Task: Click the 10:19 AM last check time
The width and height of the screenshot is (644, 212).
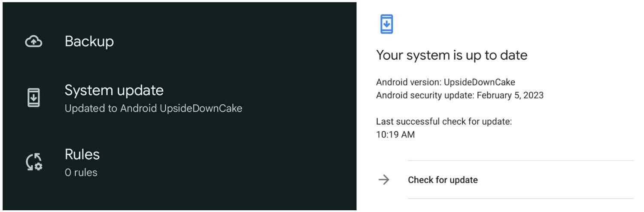Action: click(395, 135)
